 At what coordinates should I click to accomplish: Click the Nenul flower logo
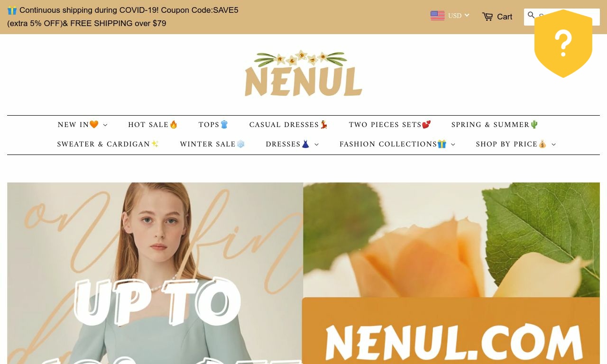(x=303, y=73)
